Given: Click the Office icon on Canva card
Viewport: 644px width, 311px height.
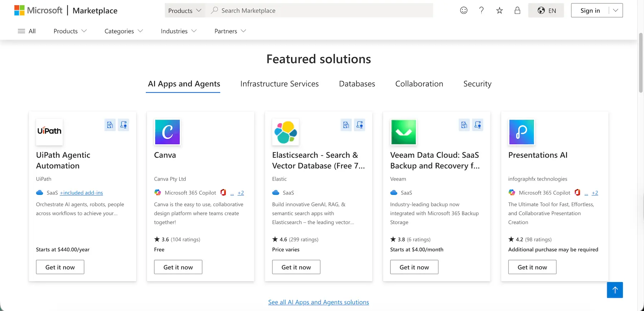Looking at the screenshot, I should [x=223, y=192].
